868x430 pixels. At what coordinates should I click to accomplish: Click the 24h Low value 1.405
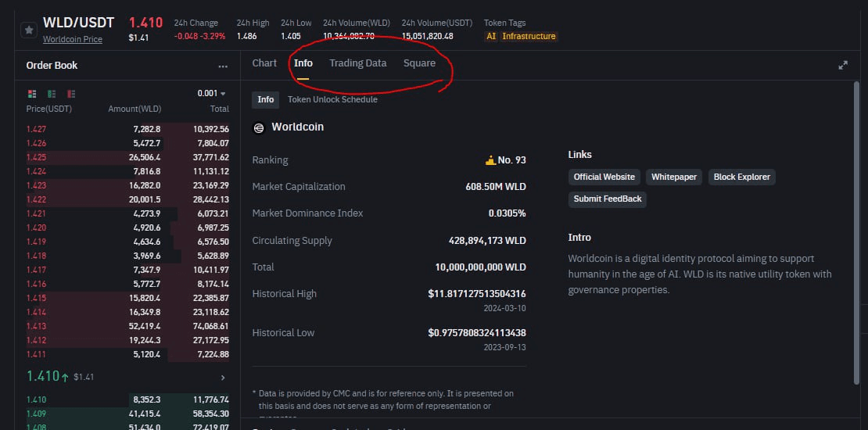[x=291, y=36]
